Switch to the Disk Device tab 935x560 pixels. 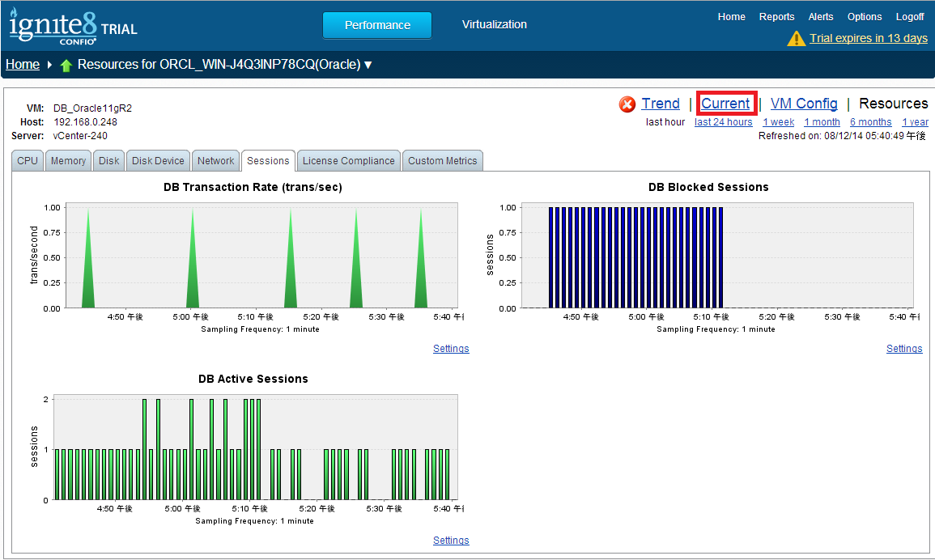158,161
